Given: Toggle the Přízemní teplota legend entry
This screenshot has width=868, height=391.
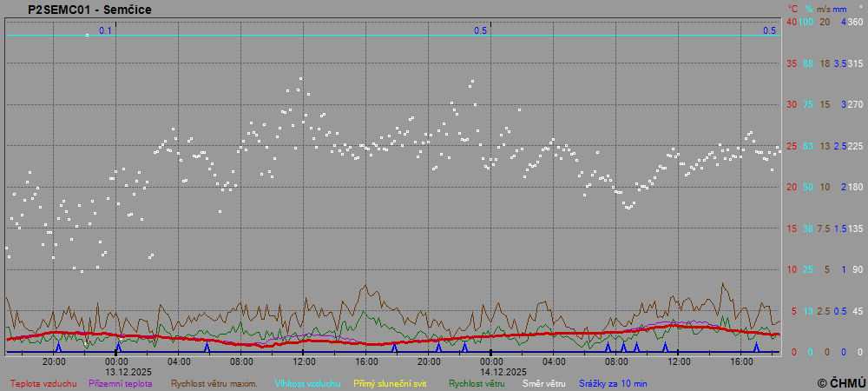Looking at the screenshot, I should point(123,383).
